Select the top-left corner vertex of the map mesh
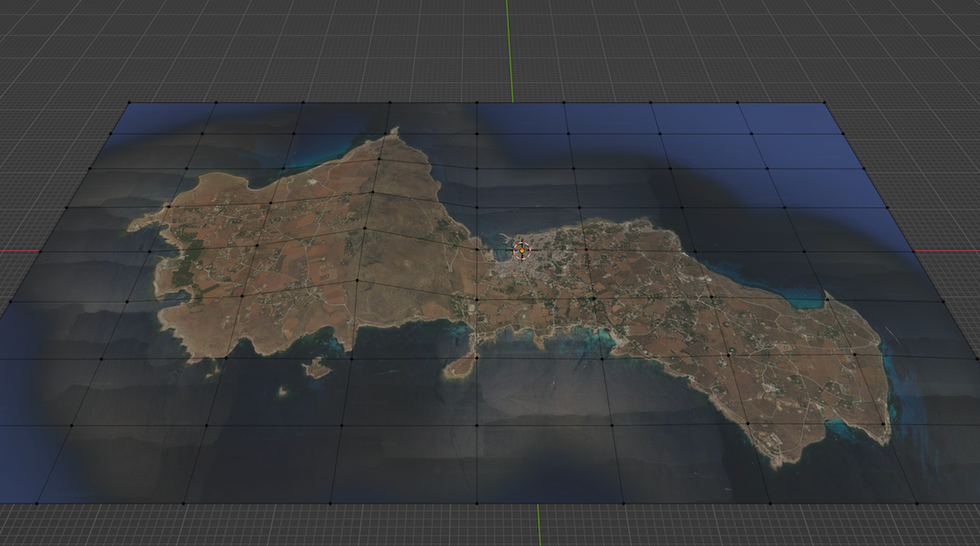Viewport: 980px width, 546px height. coord(130,103)
